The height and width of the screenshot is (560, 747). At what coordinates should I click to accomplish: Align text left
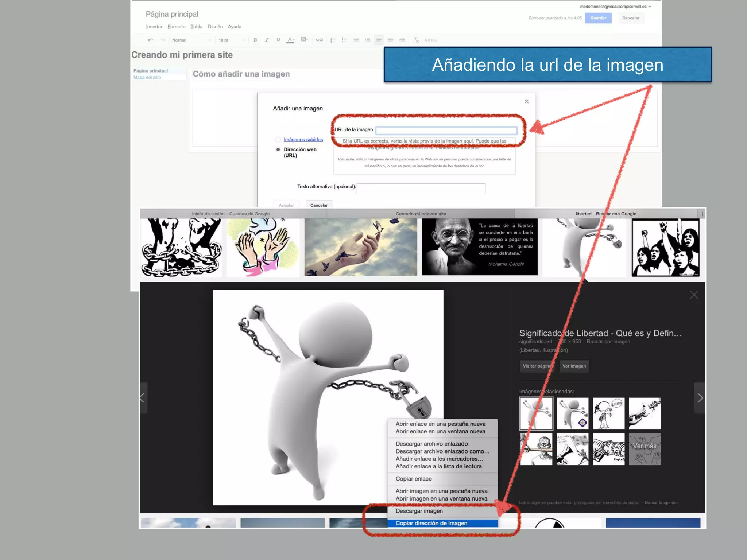point(379,40)
